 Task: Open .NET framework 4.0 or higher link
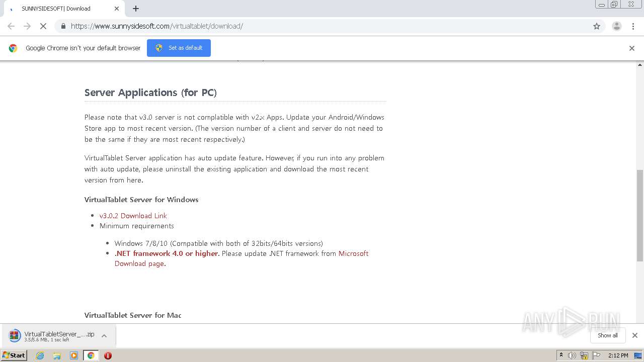pos(167,253)
